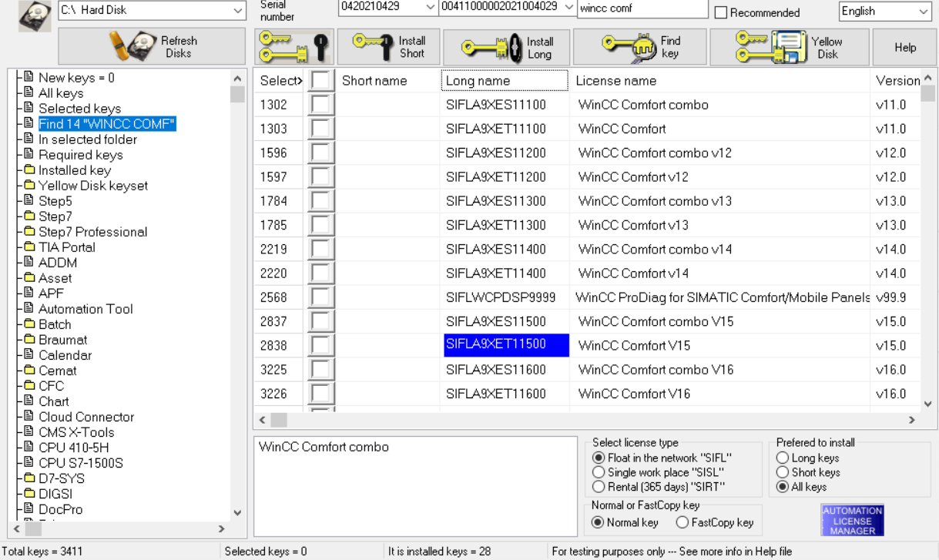Select the Cloud Connector tree entry

[x=86, y=417]
